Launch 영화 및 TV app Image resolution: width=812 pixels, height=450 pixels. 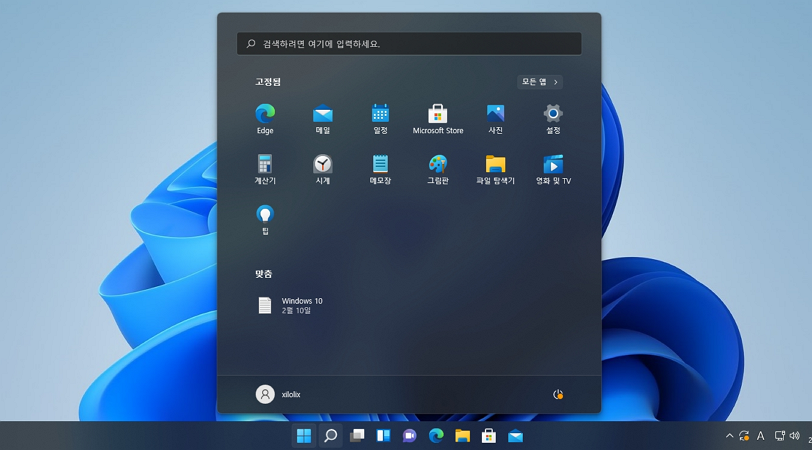[x=553, y=169]
